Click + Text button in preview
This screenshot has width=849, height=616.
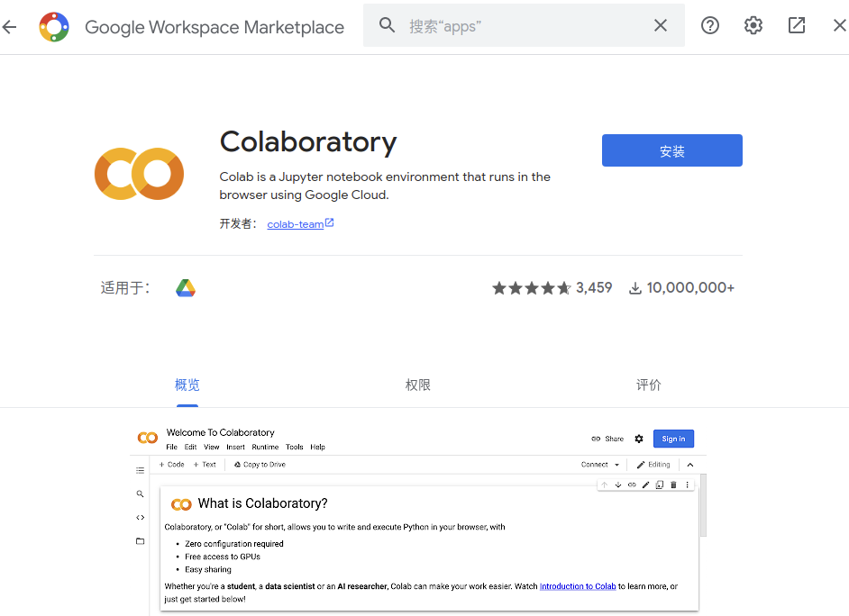click(205, 465)
